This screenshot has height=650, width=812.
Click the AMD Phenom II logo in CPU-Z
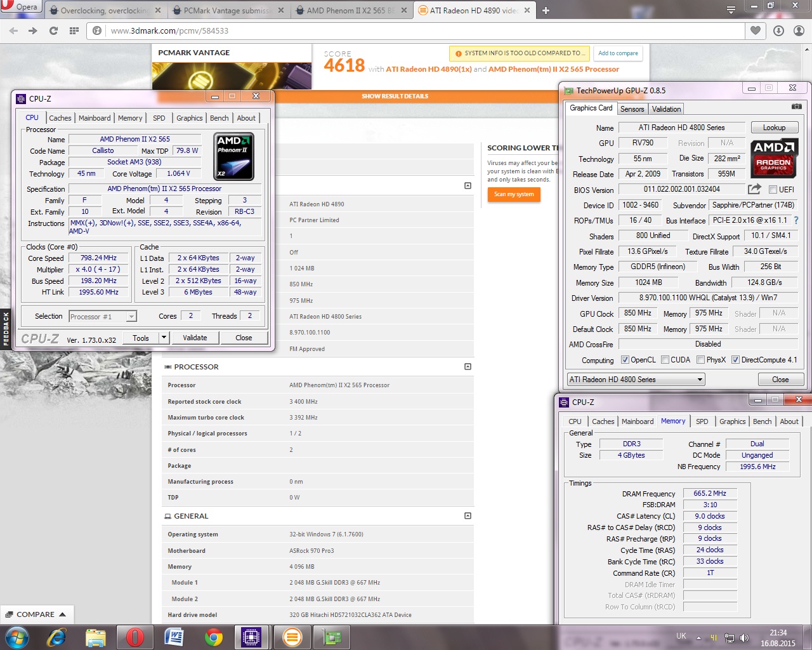tap(234, 156)
